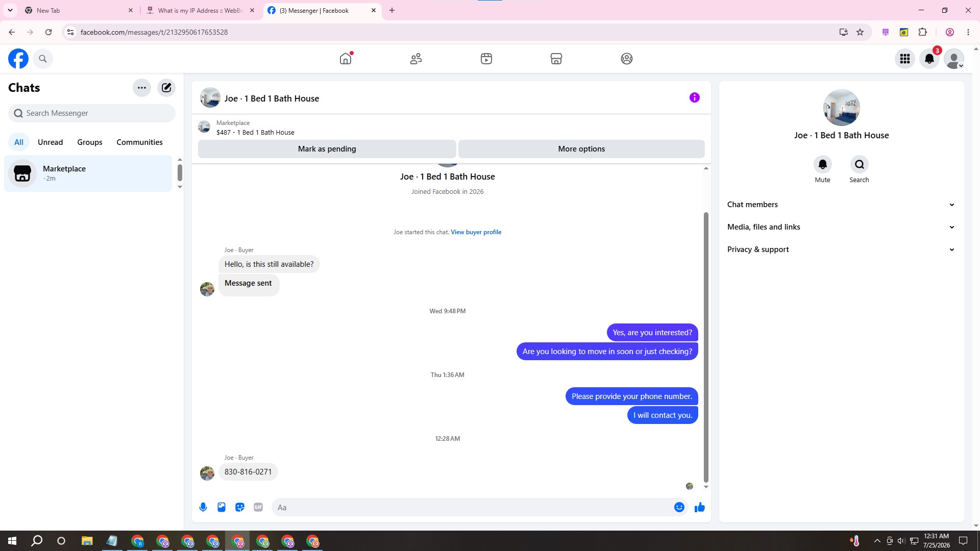
Task: Send a thumbs-up like
Action: (x=700, y=507)
